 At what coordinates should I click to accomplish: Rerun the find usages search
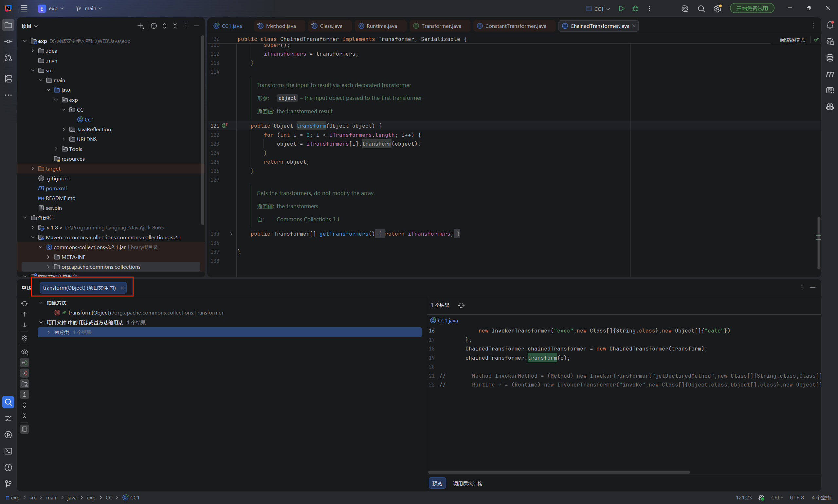pyautogui.click(x=25, y=303)
